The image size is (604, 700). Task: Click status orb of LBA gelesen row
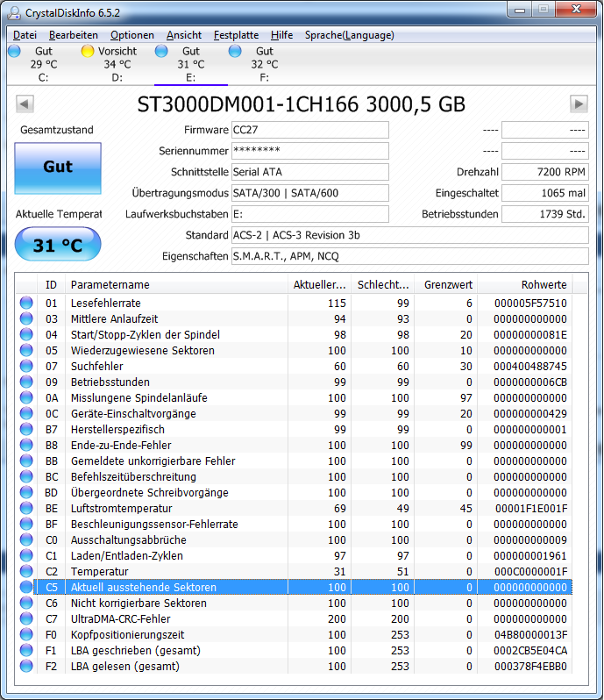[x=26, y=666]
